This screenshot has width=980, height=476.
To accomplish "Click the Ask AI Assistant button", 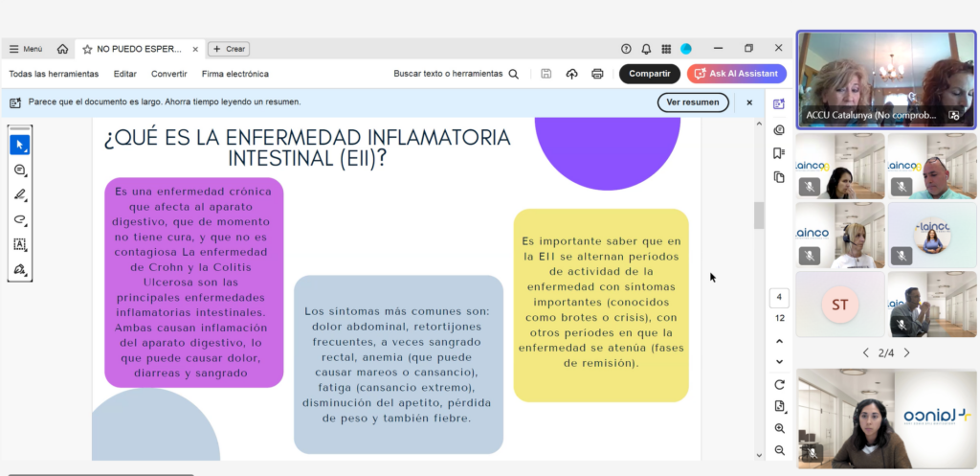I will (736, 74).
